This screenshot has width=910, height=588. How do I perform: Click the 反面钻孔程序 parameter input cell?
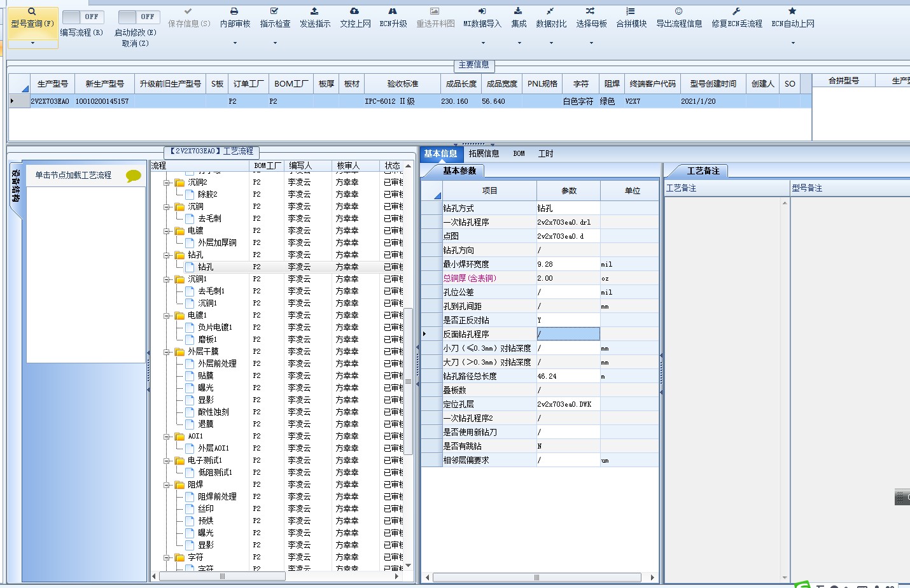pyautogui.click(x=568, y=334)
